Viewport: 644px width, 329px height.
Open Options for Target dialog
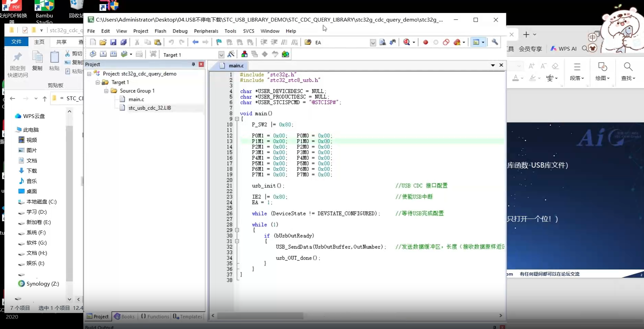coord(231,54)
